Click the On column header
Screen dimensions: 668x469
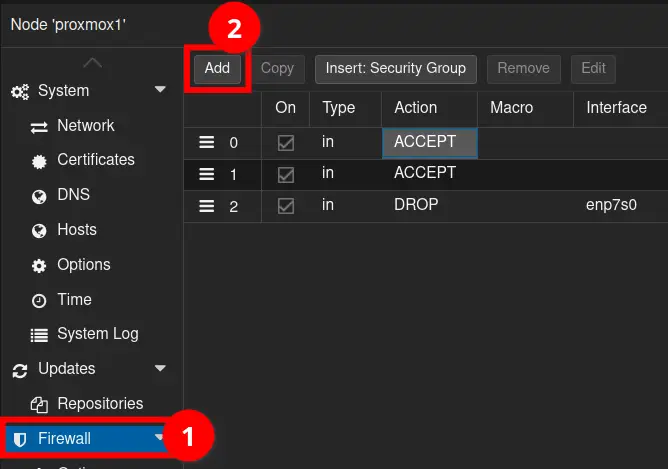click(285, 108)
